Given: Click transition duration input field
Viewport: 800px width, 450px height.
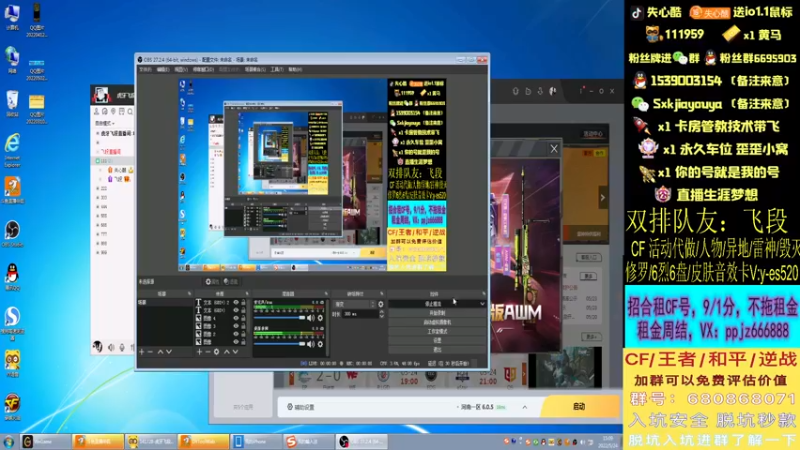Looking at the screenshot, I should point(360,314).
